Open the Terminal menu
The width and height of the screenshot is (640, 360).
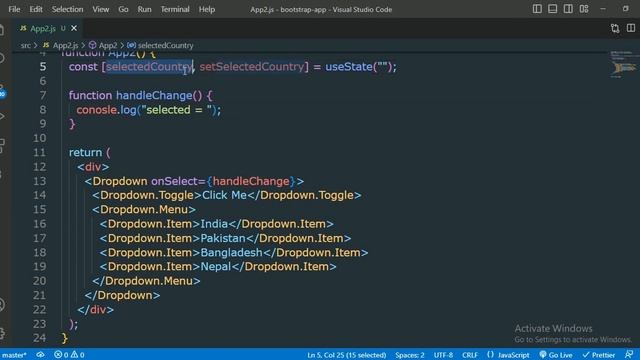tap(175, 9)
